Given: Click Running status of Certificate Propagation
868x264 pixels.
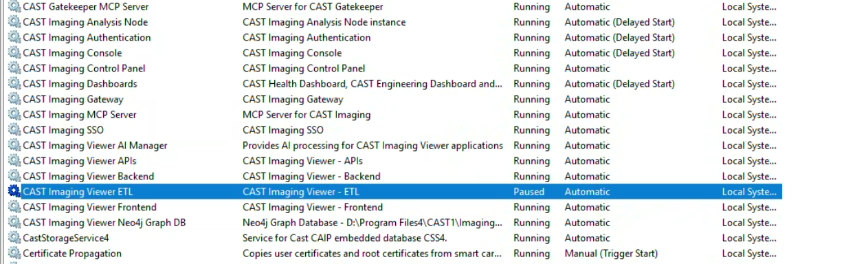Looking at the screenshot, I should [x=531, y=254].
